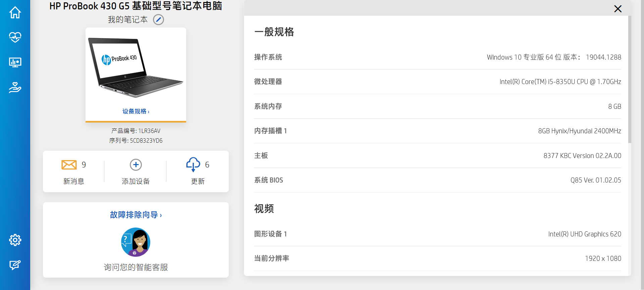Open the device health heartbeat icon
Screen dimensions: 644x290
click(15, 37)
